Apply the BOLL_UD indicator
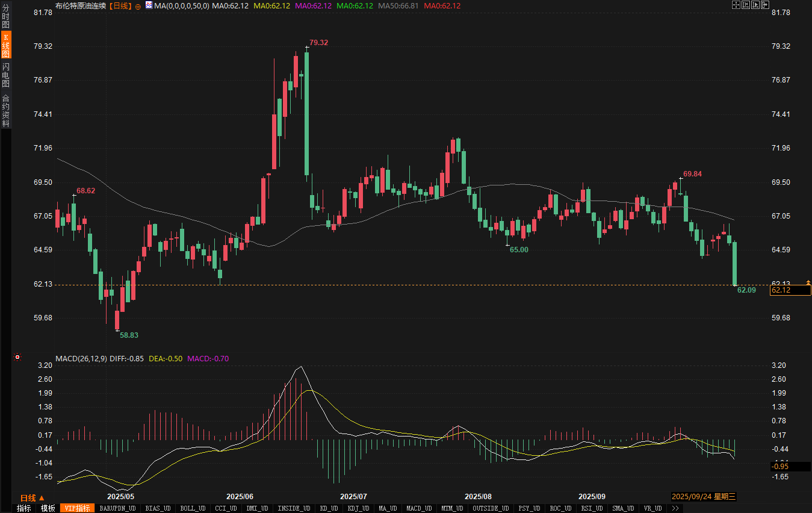The image size is (812, 513). (193, 508)
